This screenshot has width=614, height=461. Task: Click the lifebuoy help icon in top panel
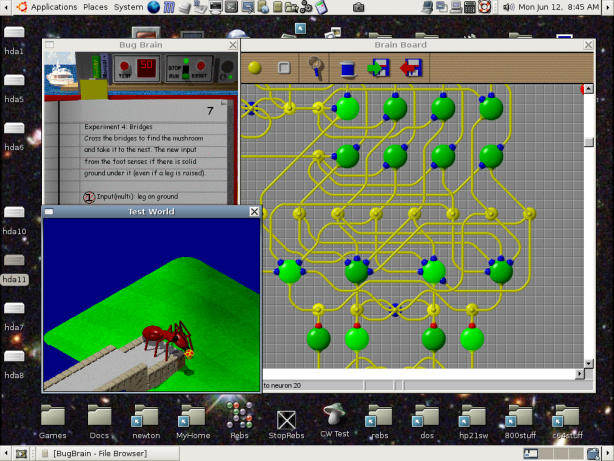tap(484, 7)
